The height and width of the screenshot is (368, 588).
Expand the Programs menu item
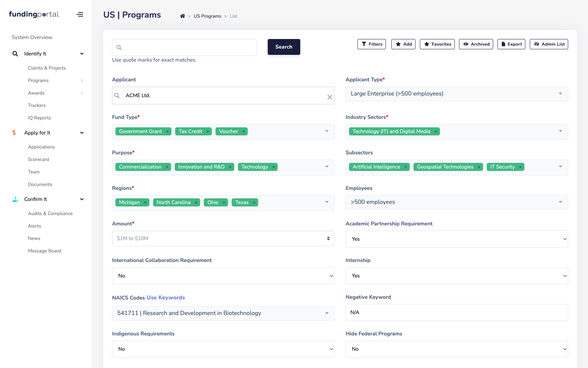82,80
